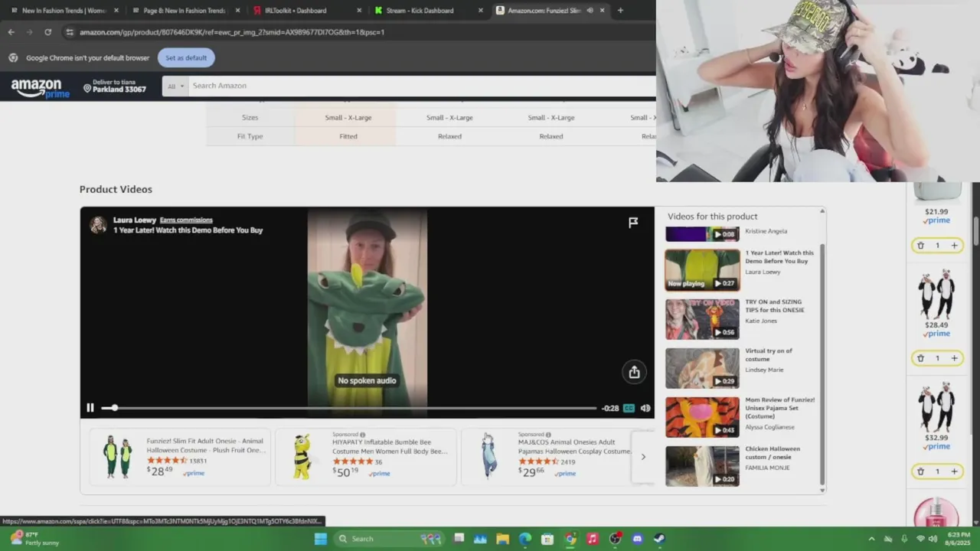This screenshot has width=980, height=551.
Task: Play 'TRY ON and SIZING TIPS' video
Action: tap(702, 319)
